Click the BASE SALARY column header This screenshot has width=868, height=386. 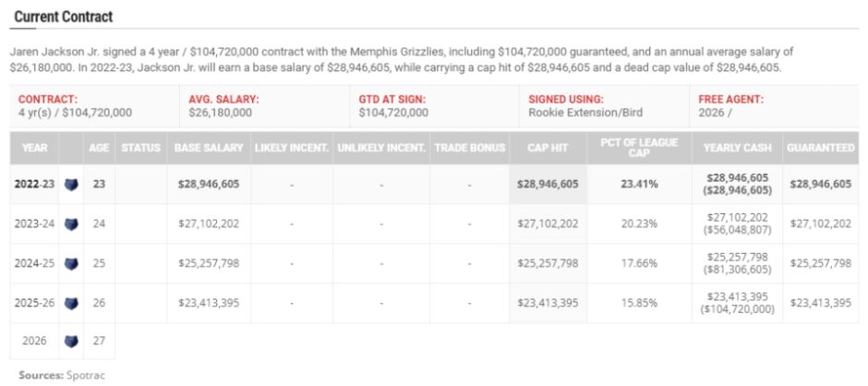coord(209,148)
